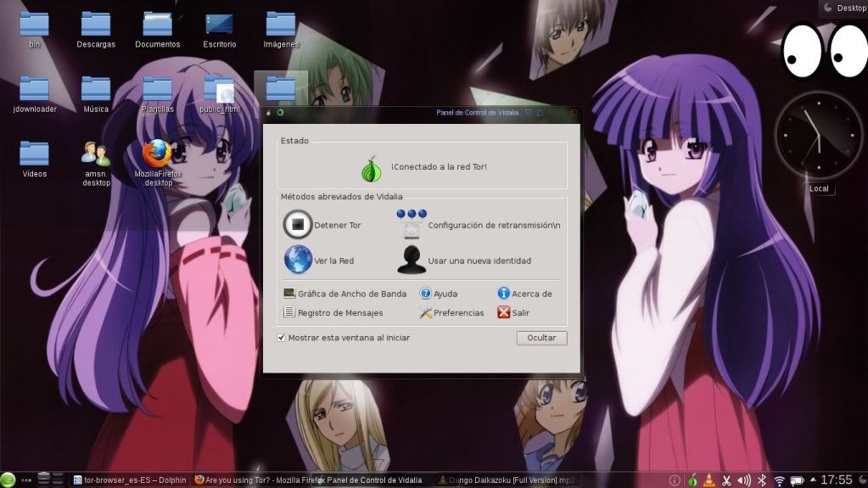Open the jdownloader folder
Image resolution: width=868 pixels, height=488 pixels.
(34, 95)
